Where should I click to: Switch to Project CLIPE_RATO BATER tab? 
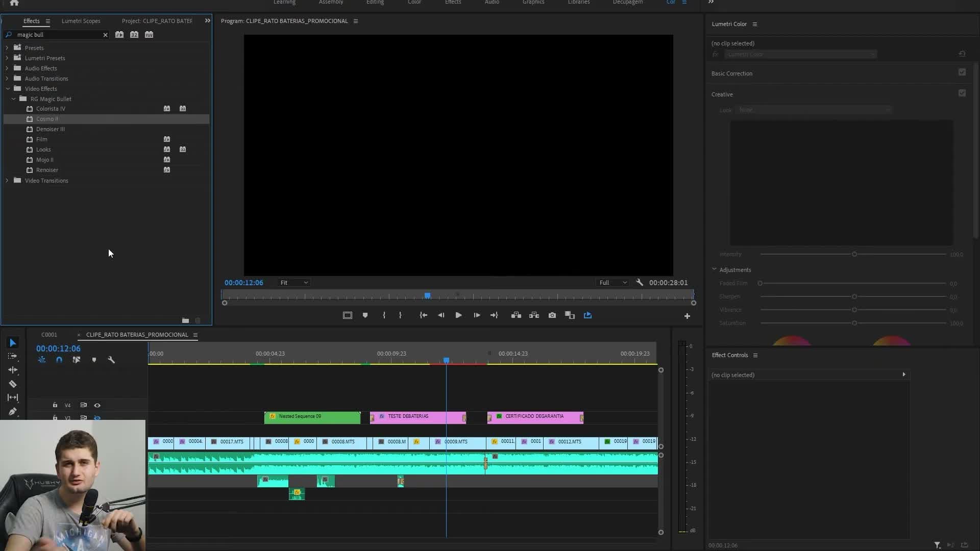157,21
